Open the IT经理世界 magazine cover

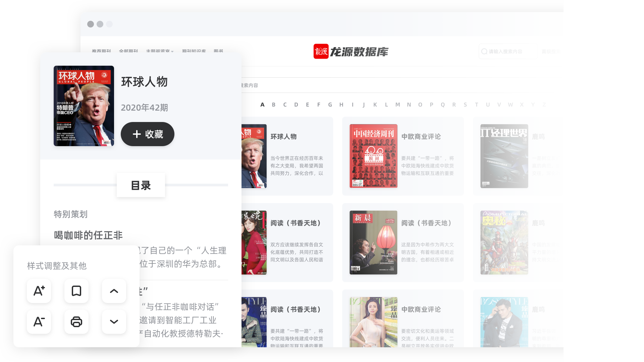click(x=504, y=156)
